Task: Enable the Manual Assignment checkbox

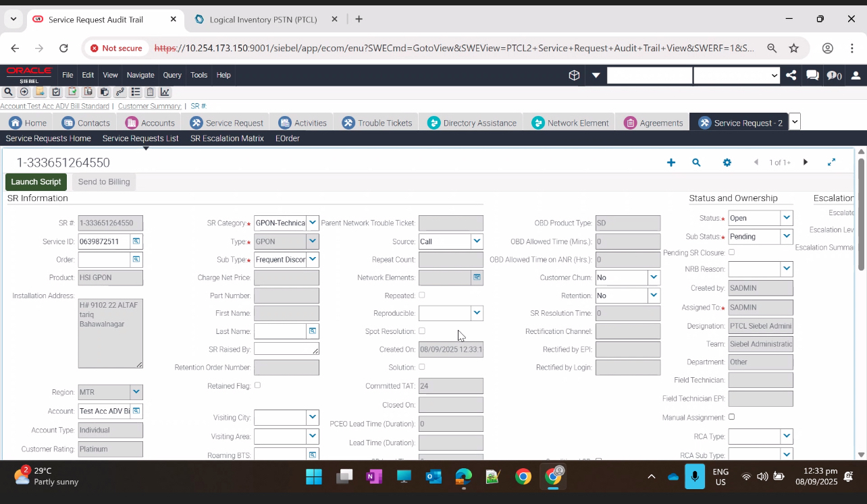Action: (x=731, y=417)
